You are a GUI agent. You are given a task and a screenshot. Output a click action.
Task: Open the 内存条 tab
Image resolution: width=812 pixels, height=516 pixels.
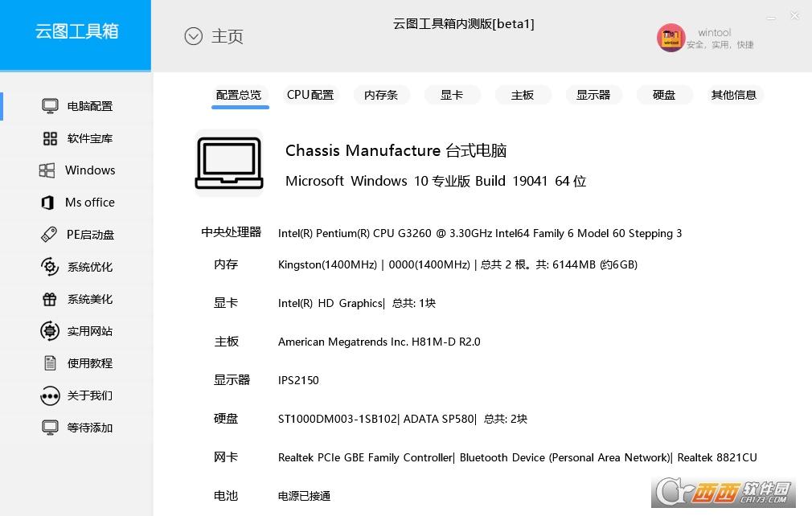pyautogui.click(x=381, y=95)
